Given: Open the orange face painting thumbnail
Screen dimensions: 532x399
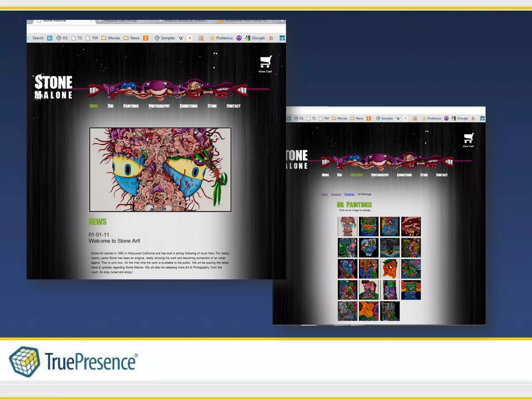Looking at the screenshot, I should (390, 269).
